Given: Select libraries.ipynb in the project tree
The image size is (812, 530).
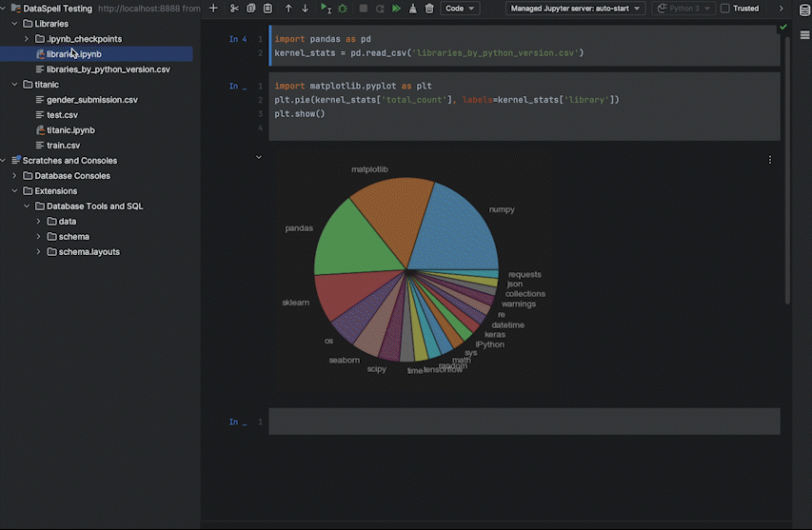Looking at the screenshot, I should pos(96,54).
